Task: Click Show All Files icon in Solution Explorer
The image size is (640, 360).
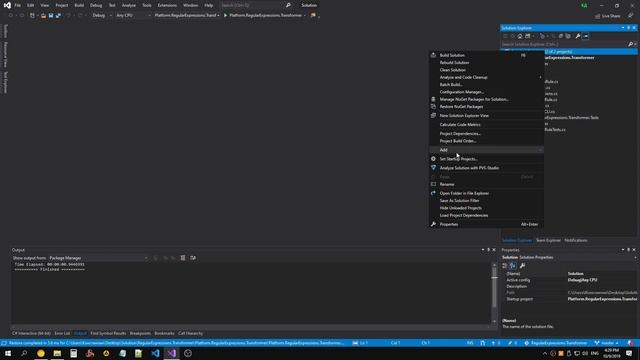Action: coord(568,36)
